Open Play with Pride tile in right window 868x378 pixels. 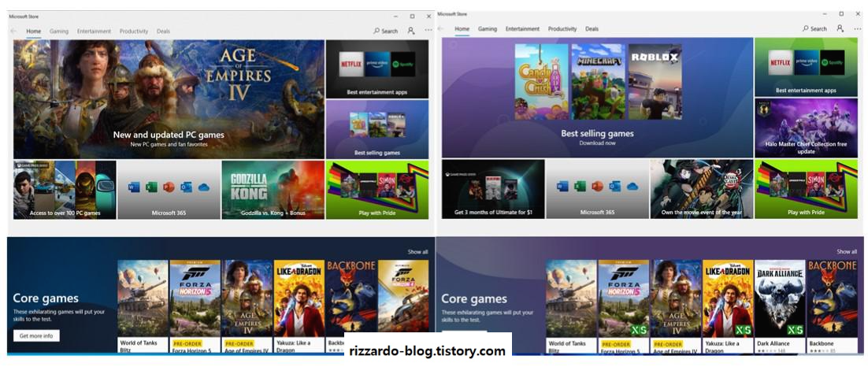point(806,189)
